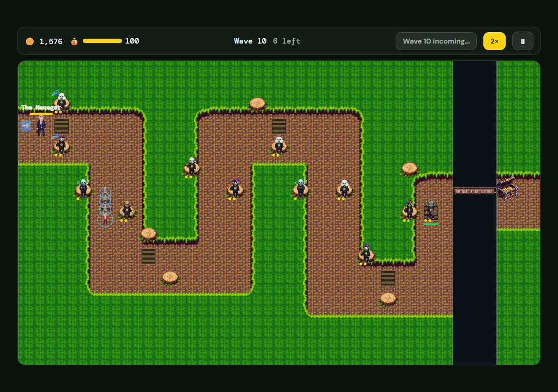
Task: Click the gold coin icon
Action: coord(30,41)
